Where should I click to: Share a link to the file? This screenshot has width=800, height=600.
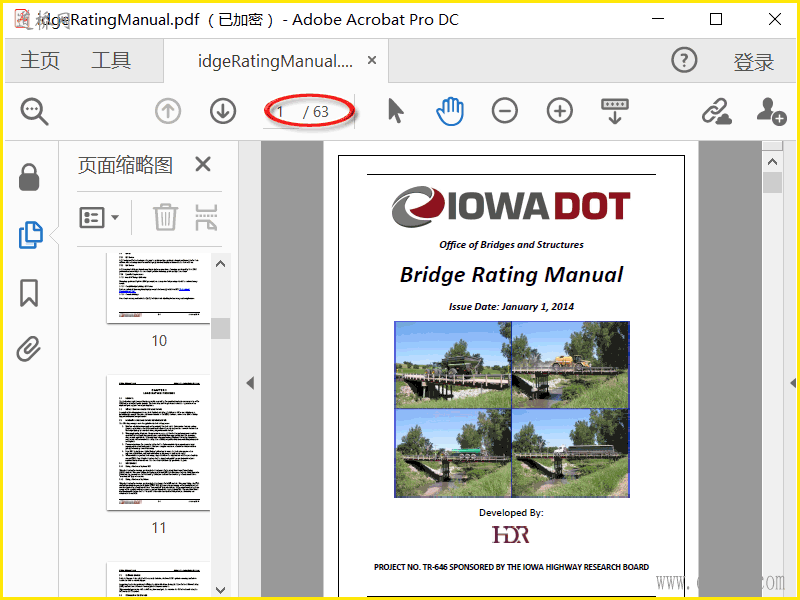[716, 111]
